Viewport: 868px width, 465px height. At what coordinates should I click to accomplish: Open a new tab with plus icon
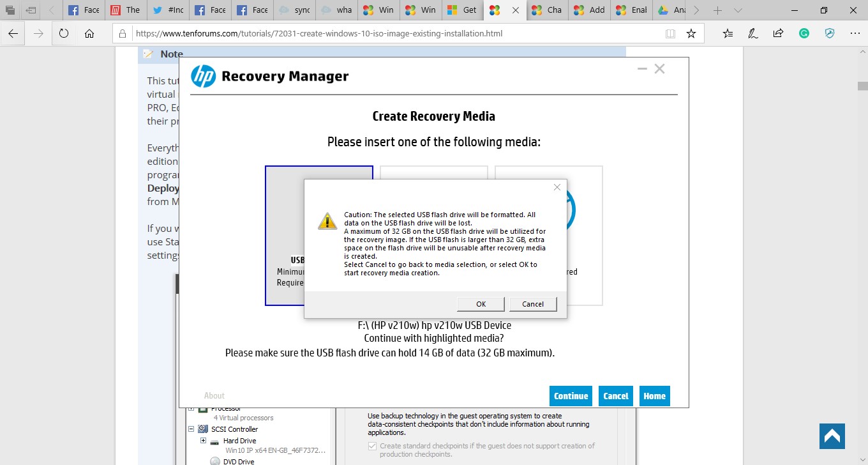point(718,10)
